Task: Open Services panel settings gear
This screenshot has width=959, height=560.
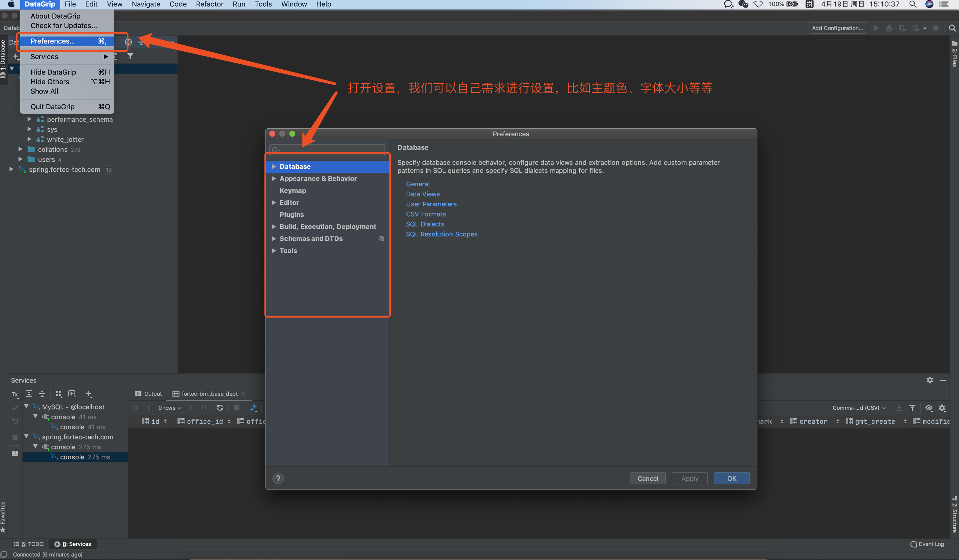Action: 930,380
